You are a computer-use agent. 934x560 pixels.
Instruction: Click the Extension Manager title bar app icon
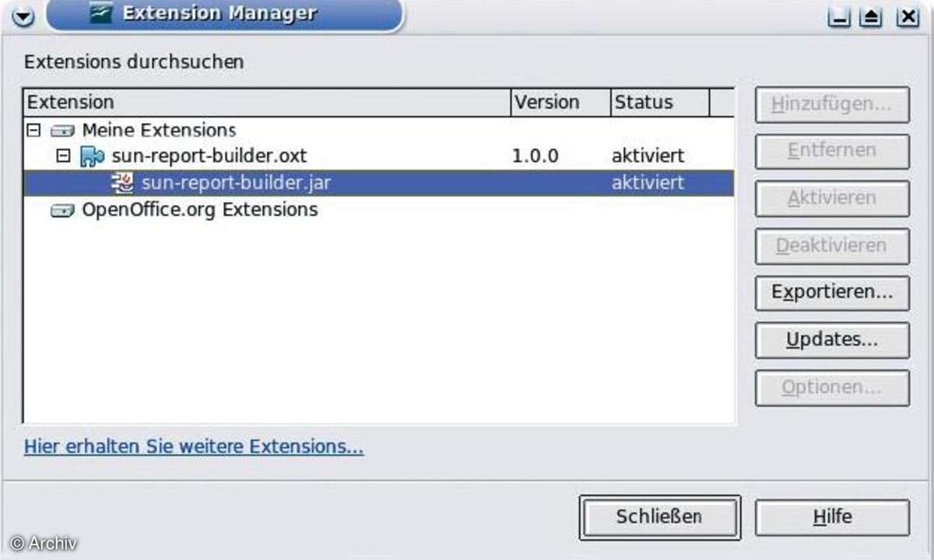point(101,13)
